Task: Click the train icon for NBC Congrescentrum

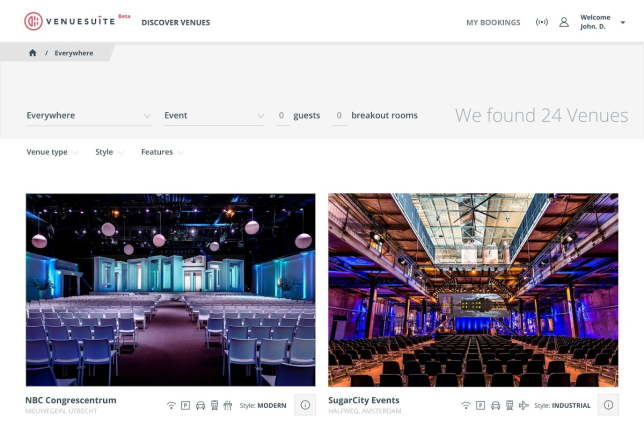Action: pos(214,405)
